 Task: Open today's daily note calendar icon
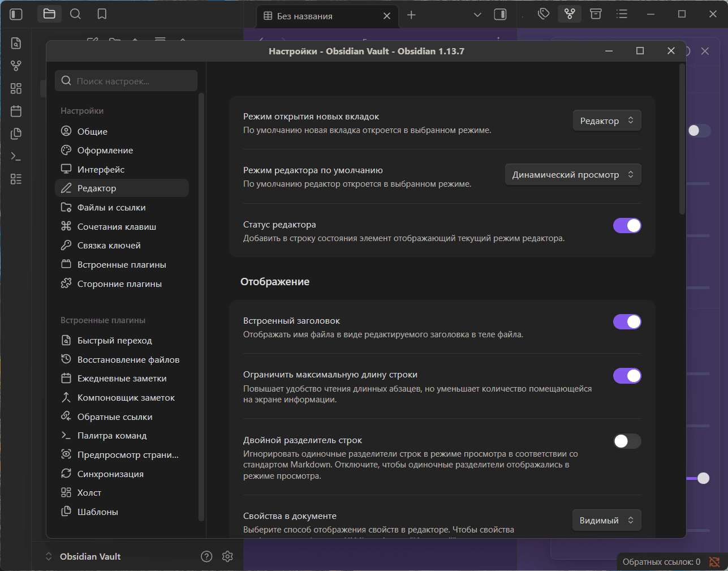tap(16, 111)
